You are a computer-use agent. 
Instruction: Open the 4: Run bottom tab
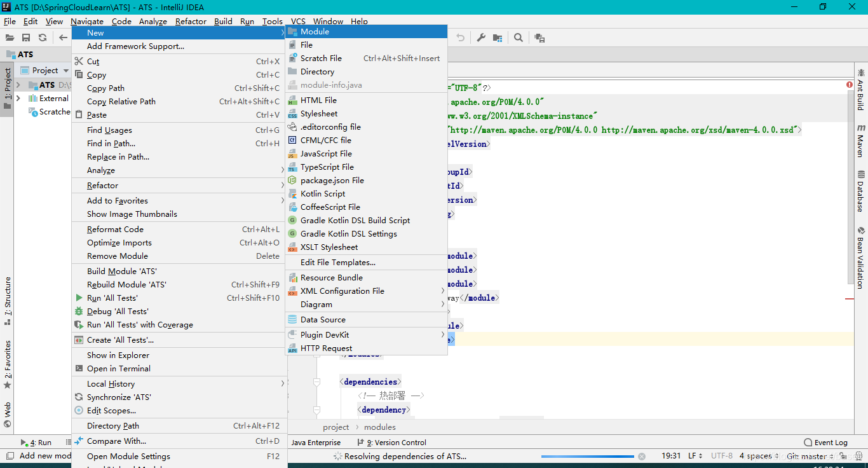point(37,443)
